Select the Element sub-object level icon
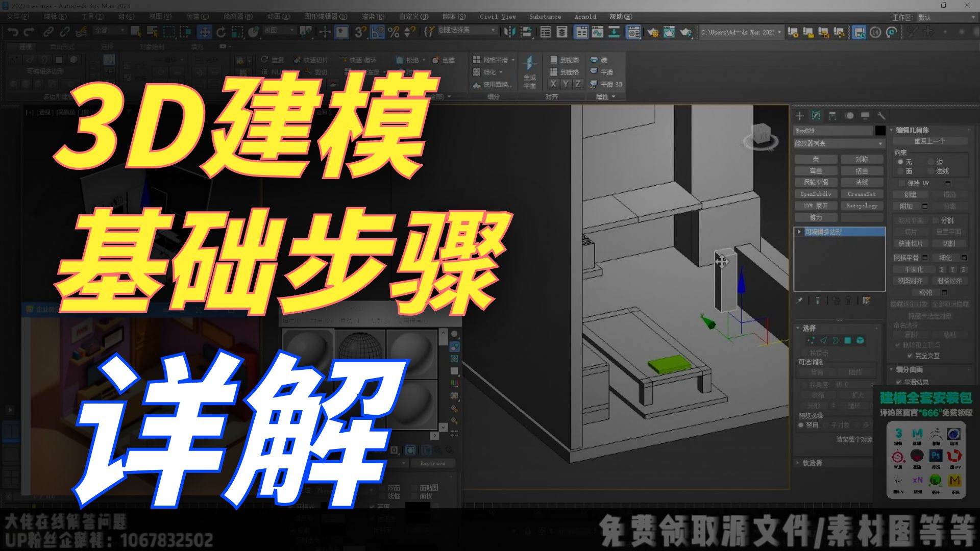This screenshot has height=551, width=980. tap(860, 340)
